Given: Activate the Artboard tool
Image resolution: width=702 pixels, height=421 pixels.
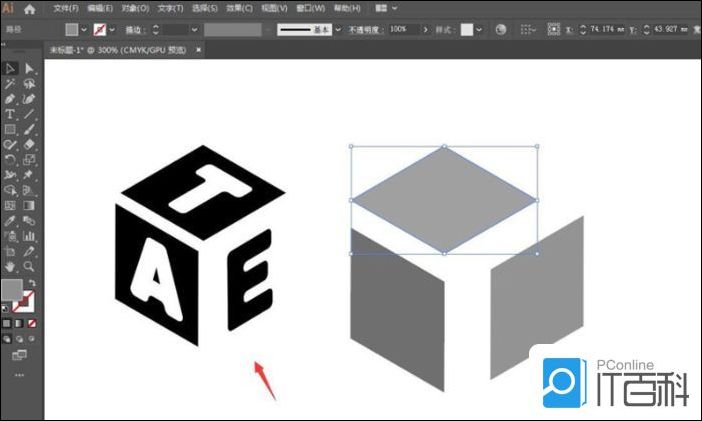Looking at the screenshot, I should click(10, 251).
